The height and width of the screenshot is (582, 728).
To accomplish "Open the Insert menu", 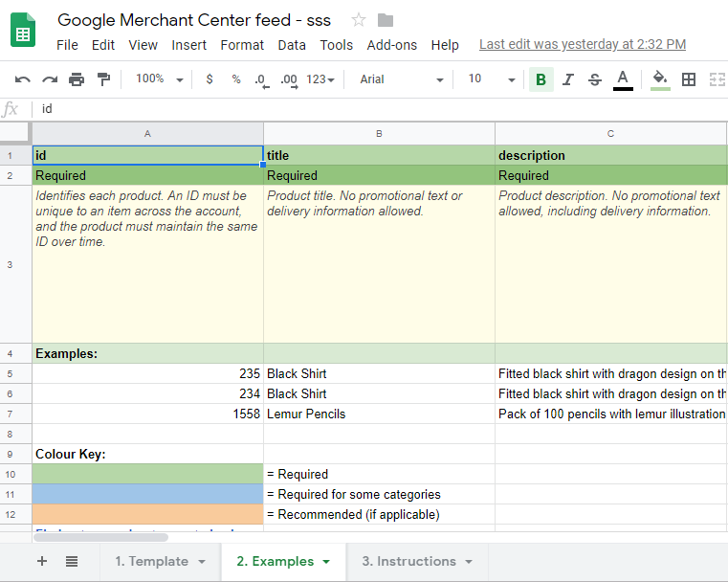I will 189,45.
